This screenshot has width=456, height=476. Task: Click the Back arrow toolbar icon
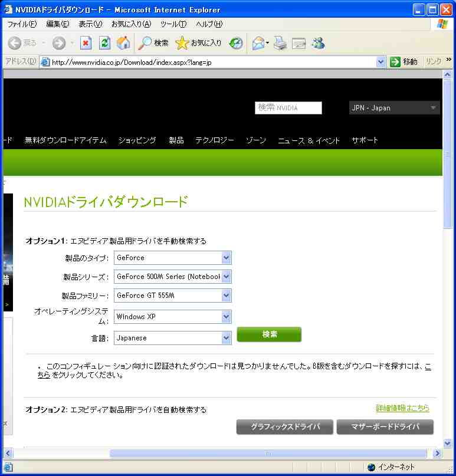point(15,43)
